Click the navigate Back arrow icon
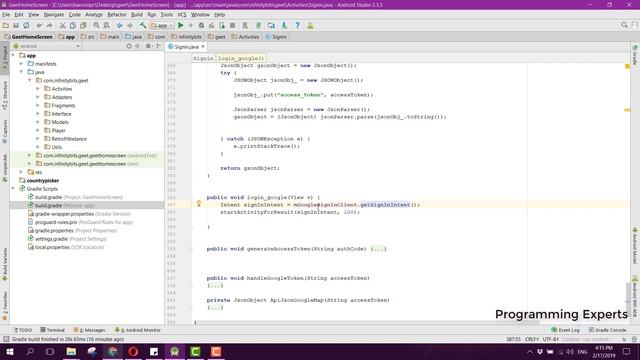The width and height of the screenshot is (640, 360). (120, 25)
